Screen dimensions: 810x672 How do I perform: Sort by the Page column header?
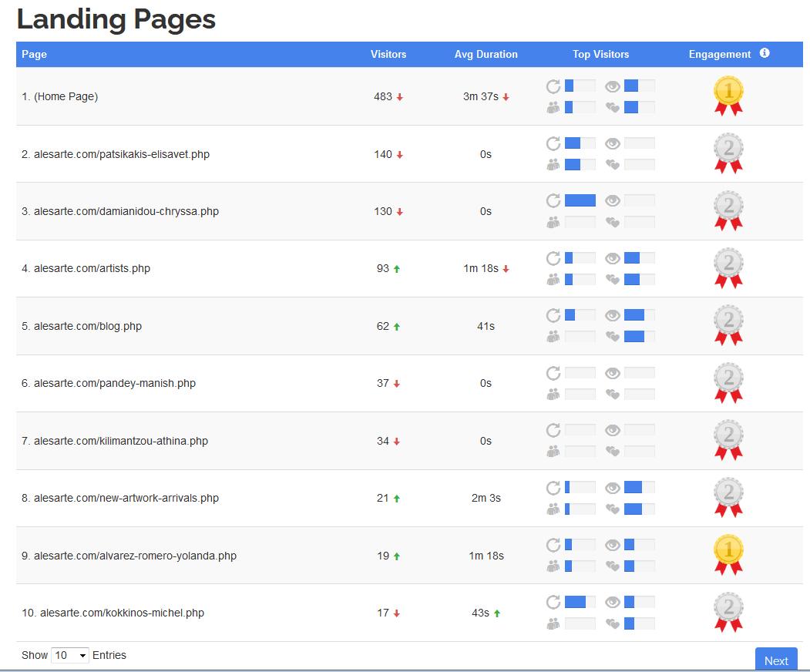pyautogui.click(x=34, y=54)
